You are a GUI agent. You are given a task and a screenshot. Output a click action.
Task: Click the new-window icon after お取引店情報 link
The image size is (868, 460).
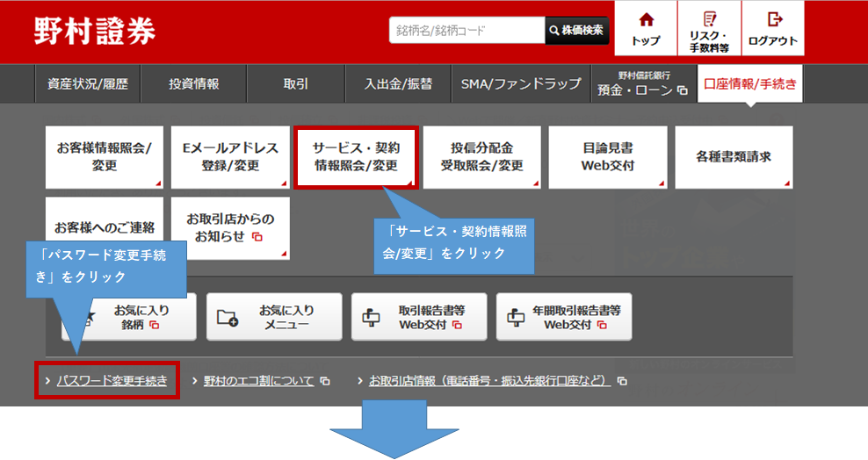click(x=622, y=381)
